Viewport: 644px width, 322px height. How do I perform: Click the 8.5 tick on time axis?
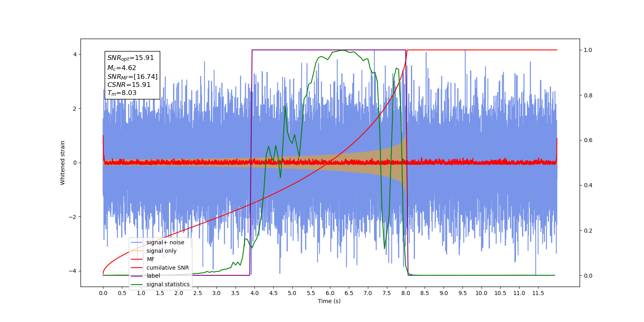coord(425,293)
